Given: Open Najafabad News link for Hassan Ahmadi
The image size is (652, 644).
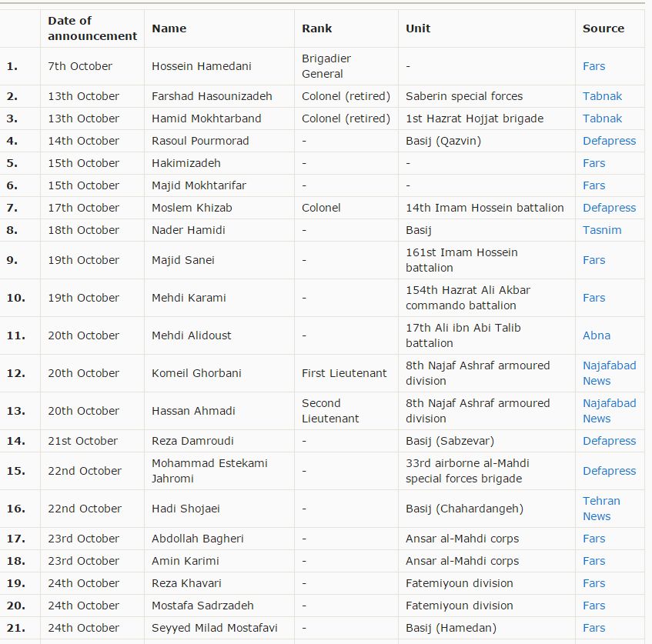Looking at the screenshot, I should point(609,403).
